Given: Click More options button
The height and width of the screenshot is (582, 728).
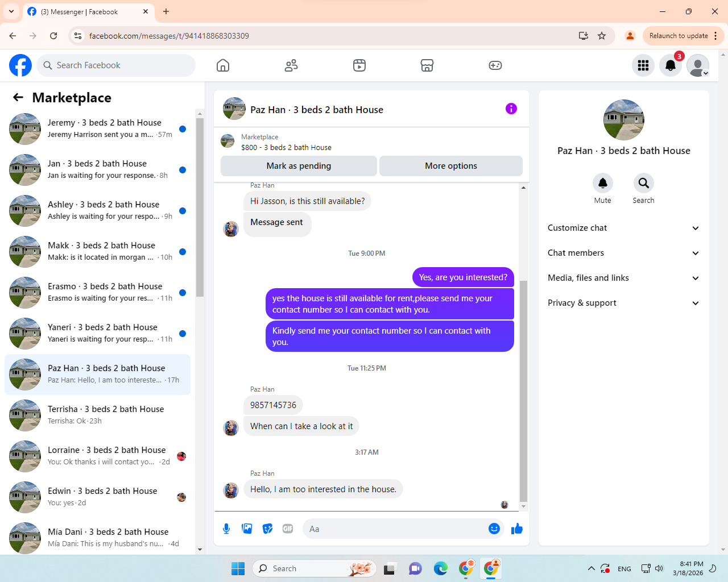Looking at the screenshot, I should point(451,166).
